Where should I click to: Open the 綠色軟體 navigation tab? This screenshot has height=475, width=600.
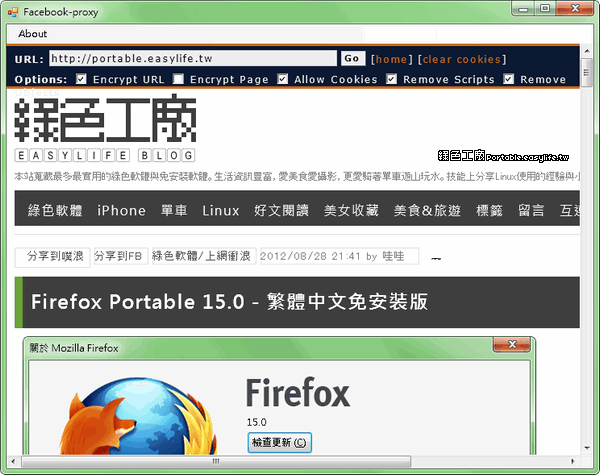tap(55, 211)
